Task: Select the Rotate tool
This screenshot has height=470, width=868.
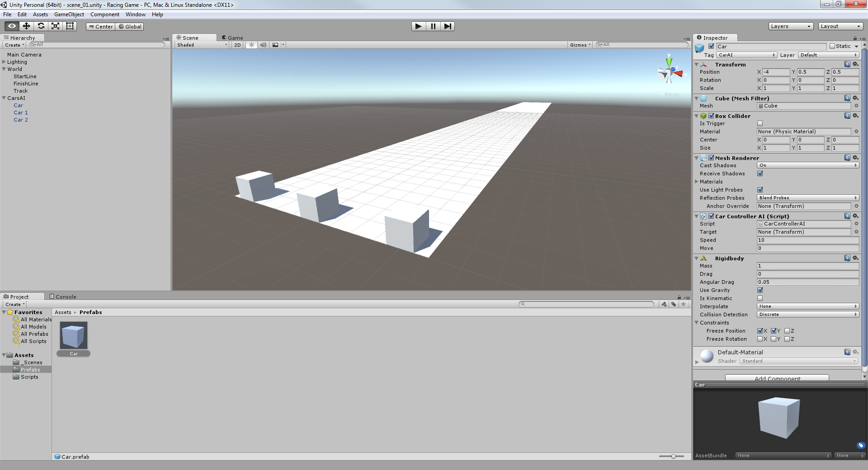Action: click(41, 26)
